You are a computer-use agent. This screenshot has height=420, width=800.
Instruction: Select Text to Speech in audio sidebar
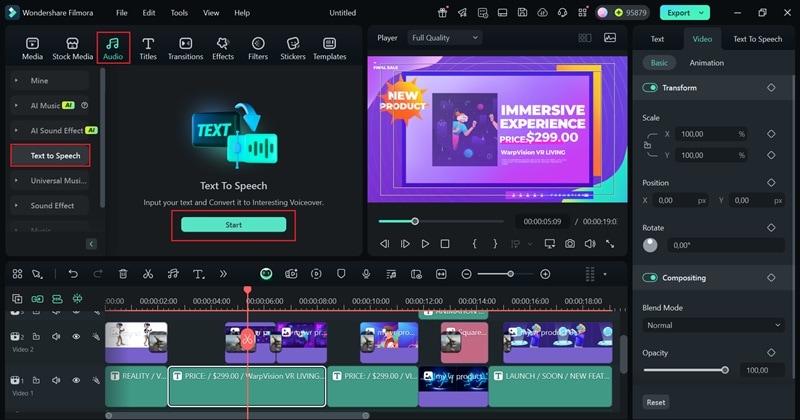point(50,156)
